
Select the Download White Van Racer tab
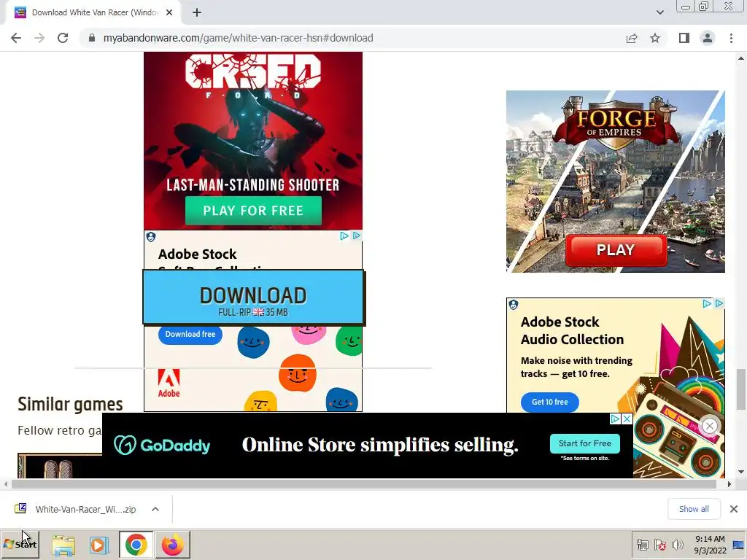(94, 13)
